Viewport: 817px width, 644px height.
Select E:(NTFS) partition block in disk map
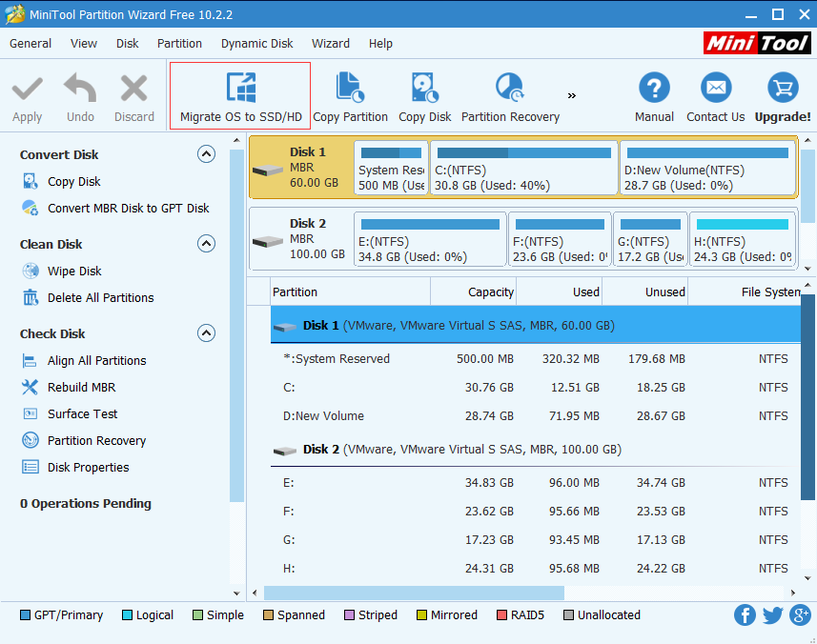tap(430, 239)
